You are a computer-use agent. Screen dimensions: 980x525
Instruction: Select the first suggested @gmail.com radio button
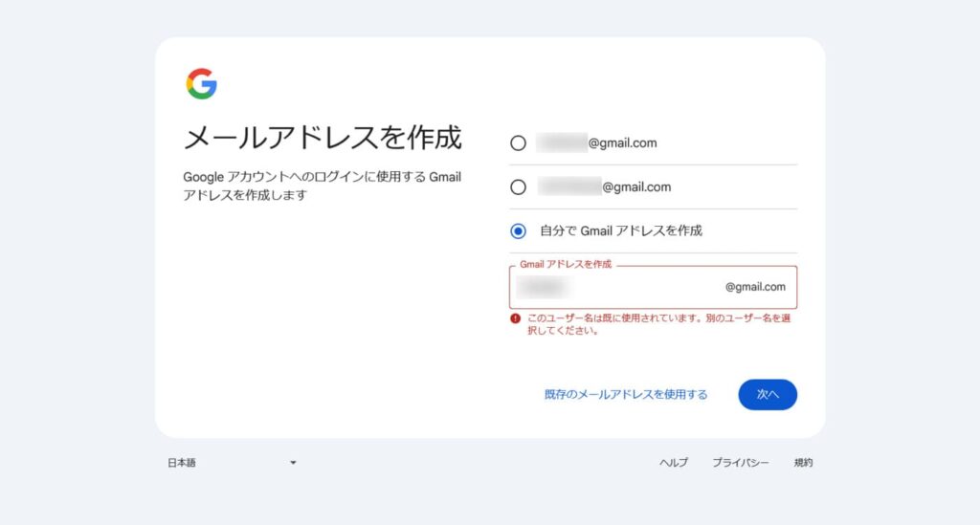click(518, 142)
